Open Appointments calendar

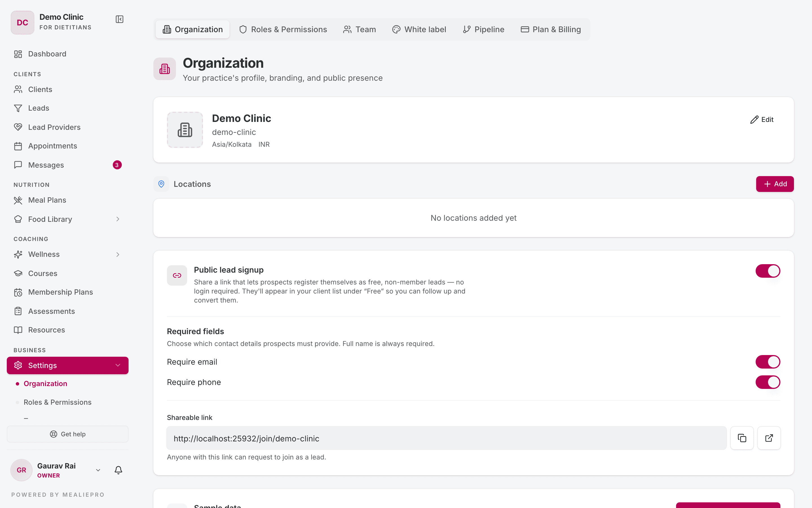pos(68,146)
